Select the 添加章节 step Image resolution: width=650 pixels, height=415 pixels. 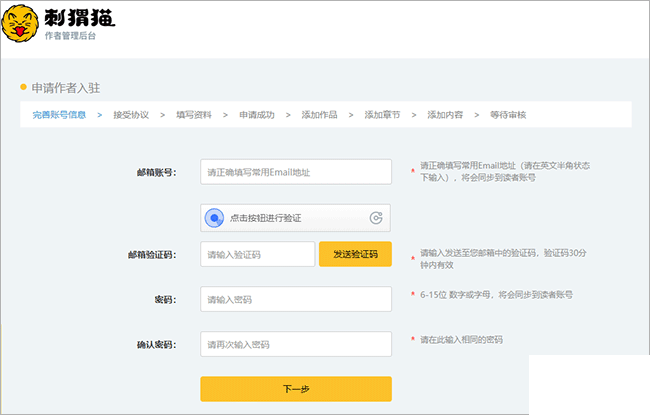click(x=382, y=115)
